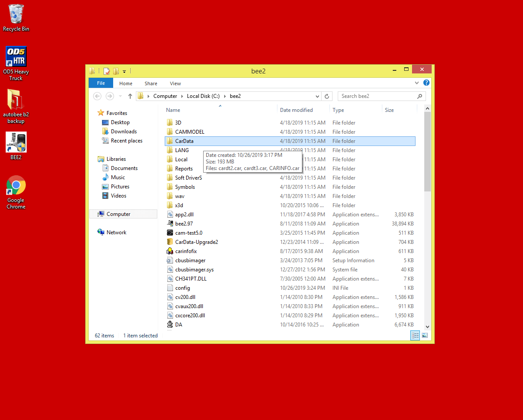Switch to the View ribbon tab
The image size is (523, 420).
(x=175, y=83)
